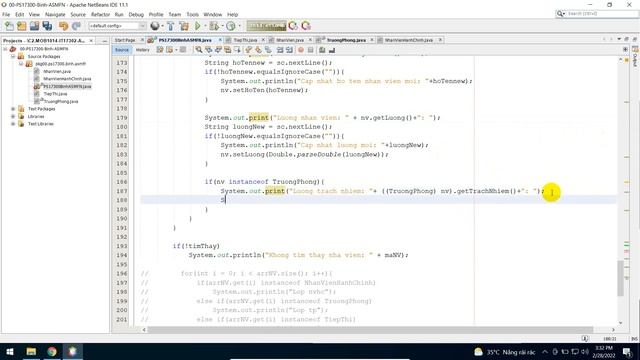Expand the Test Libraries node
The width and height of the screenshot is (640, 360).
point(13,124)
